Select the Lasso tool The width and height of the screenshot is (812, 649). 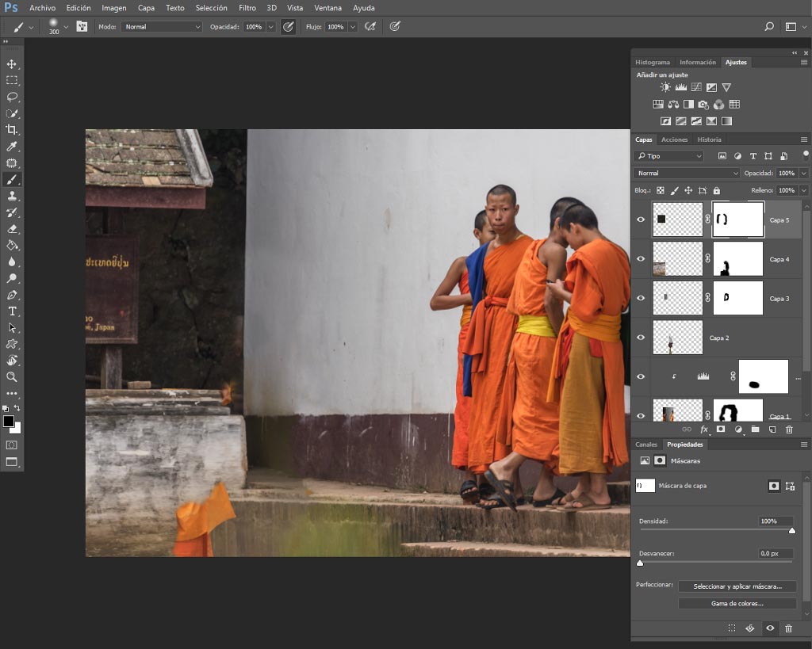coord(11,97)
